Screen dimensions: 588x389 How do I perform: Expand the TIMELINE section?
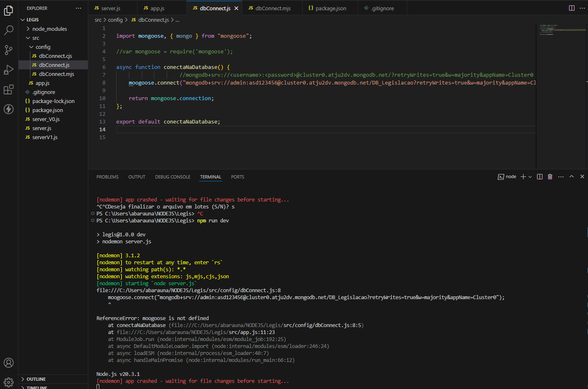(53, 387)
